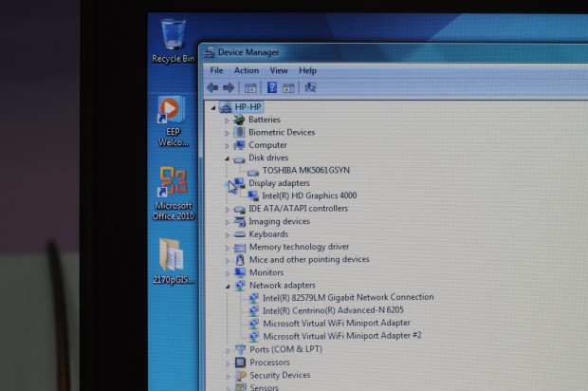Click the Back arrow in Device Manager toolbar
Viewport: 588px width, 391px height.
point(212,88)
